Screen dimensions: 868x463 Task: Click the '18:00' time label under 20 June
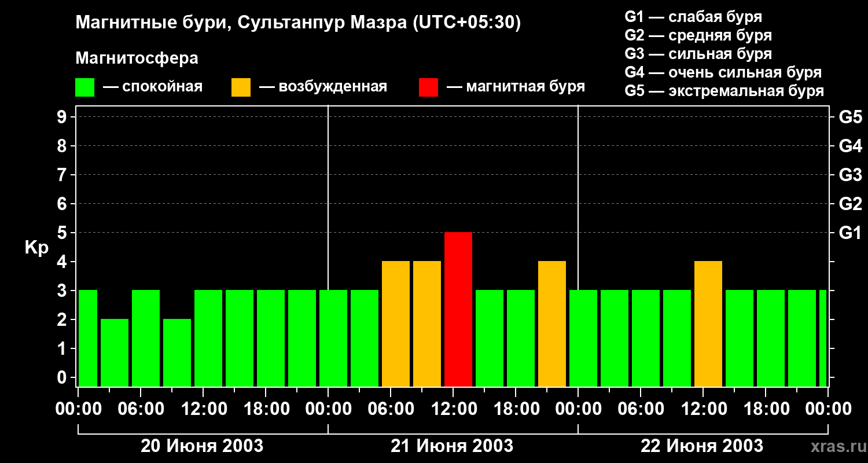click(x=266, y=409)
